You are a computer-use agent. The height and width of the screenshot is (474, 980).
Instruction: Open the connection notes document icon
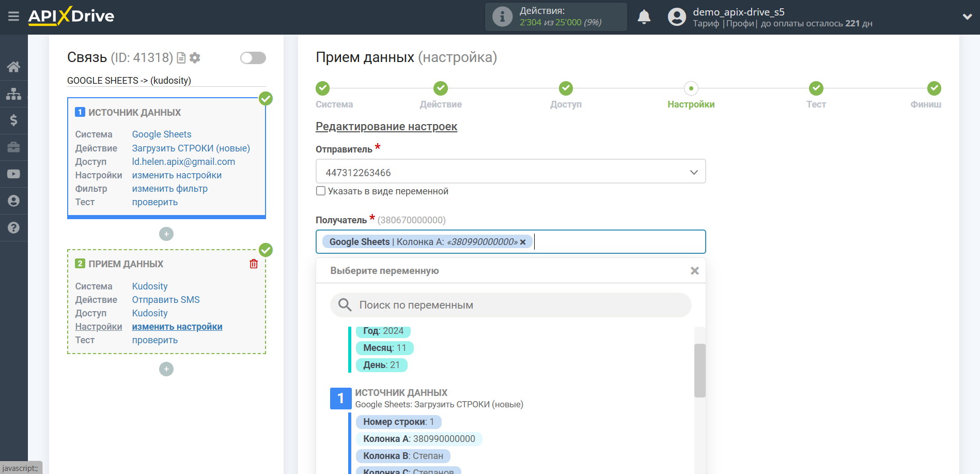pos(181,58)
